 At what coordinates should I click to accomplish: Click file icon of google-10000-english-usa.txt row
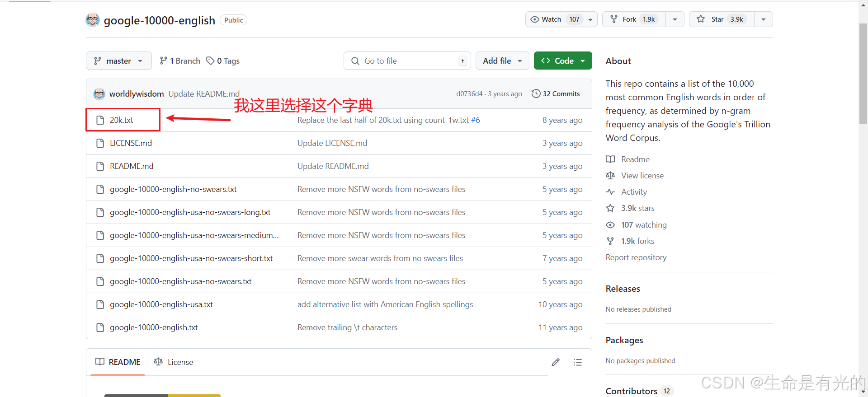click(100, 304)
